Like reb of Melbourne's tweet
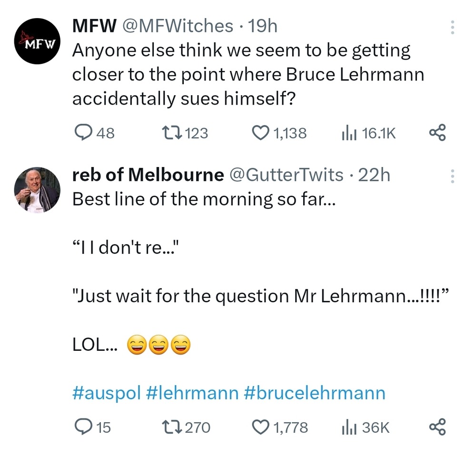Viewport: 476px width, 457px height. point(260,427)
